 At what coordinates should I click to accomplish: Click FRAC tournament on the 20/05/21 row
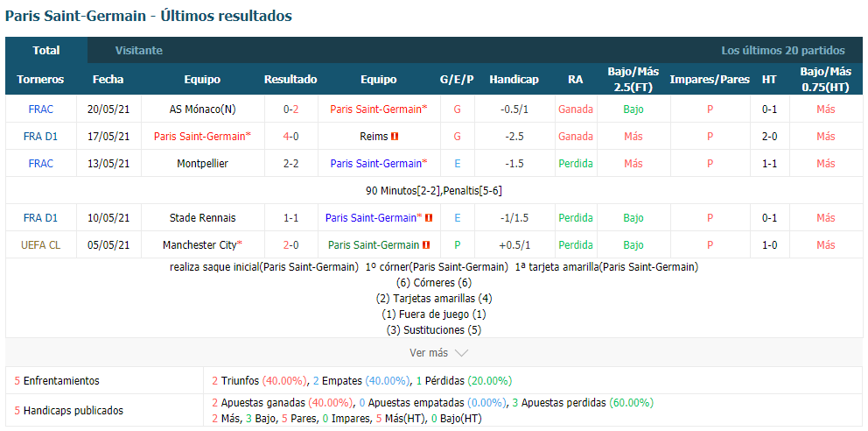point(40,110)
